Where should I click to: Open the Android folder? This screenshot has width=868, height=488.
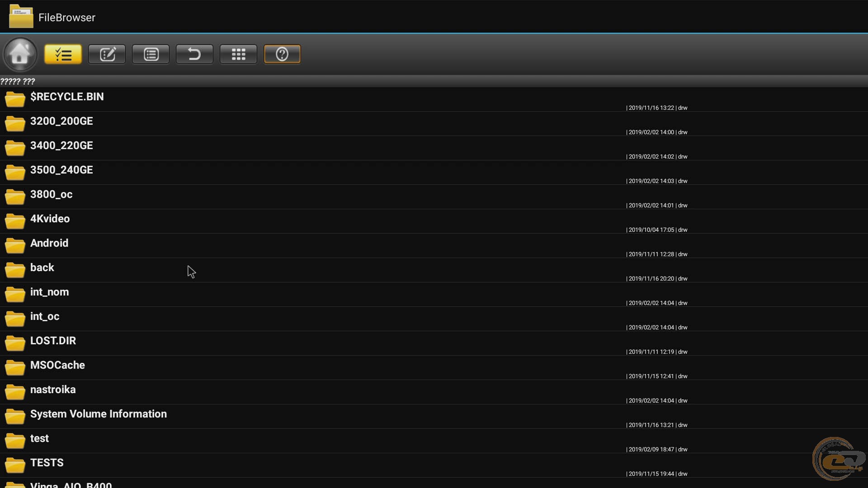49,244
